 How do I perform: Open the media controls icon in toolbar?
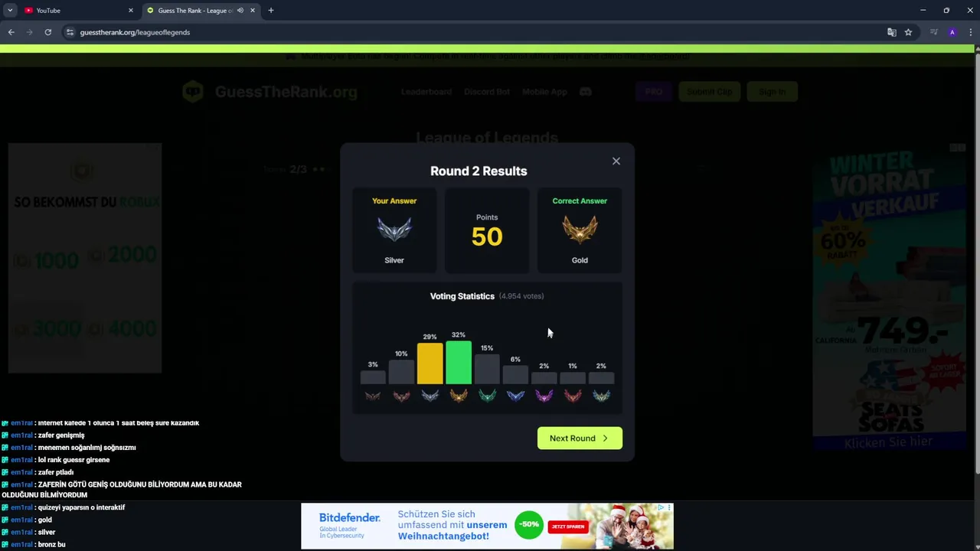pos(934,32)
